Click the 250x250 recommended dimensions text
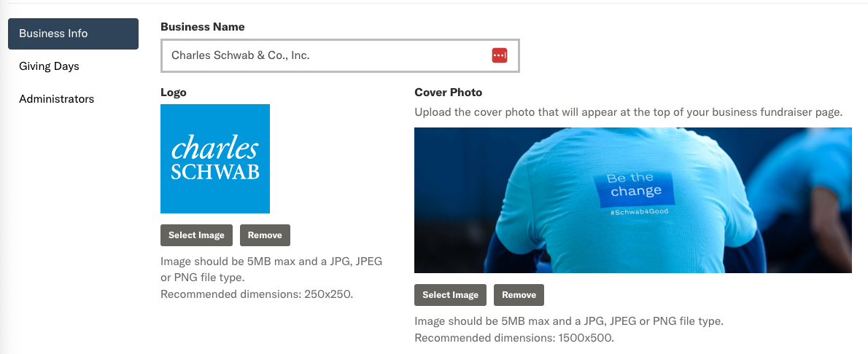The height and width of the screenshot is (354, 868). tap(256, 294)
